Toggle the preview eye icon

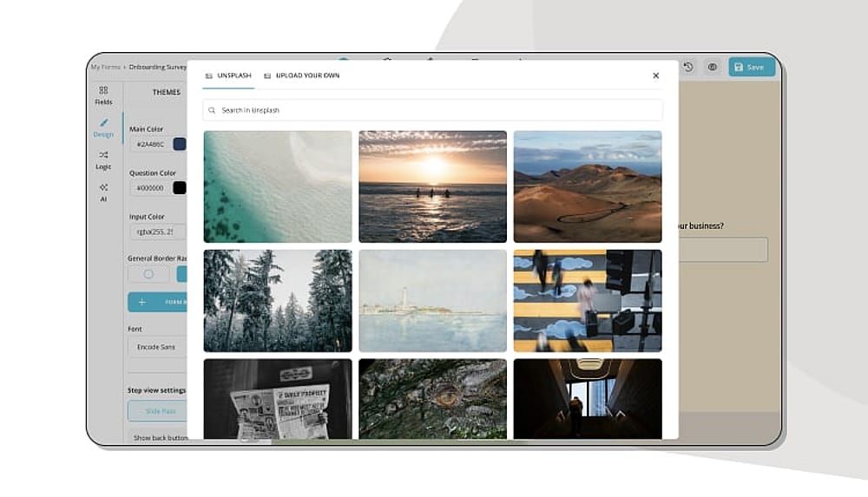pyautogui.click(x=713, y=67)
